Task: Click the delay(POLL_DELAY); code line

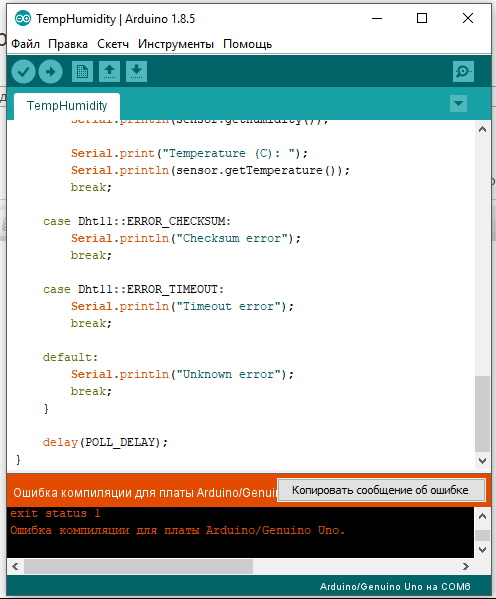Action: point(105,442)
